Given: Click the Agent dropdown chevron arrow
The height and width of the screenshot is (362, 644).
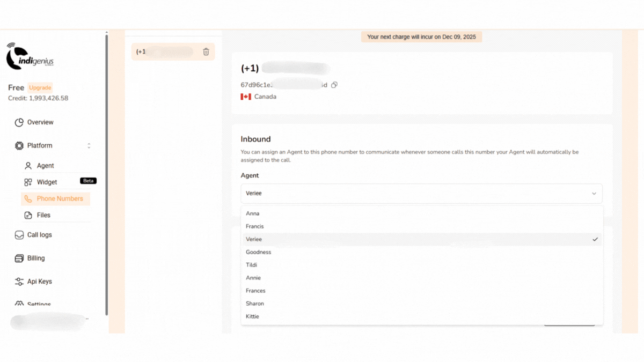Looking at the screenshot, I should click(594, 194).
